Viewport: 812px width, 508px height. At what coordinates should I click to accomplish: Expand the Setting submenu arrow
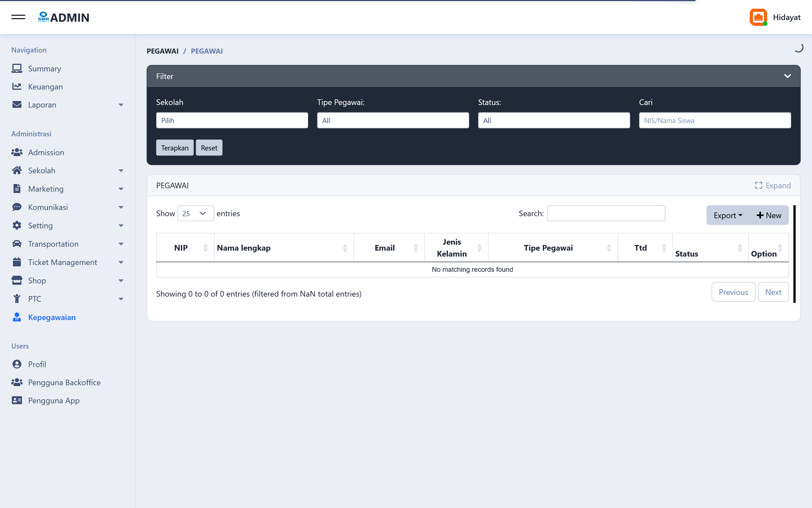coord(121,226)
